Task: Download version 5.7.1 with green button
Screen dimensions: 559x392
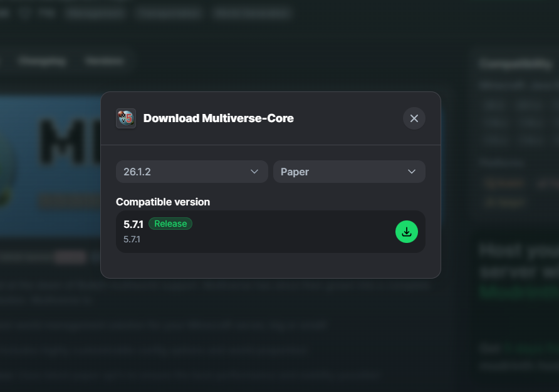Action: [x=407, y=232]
